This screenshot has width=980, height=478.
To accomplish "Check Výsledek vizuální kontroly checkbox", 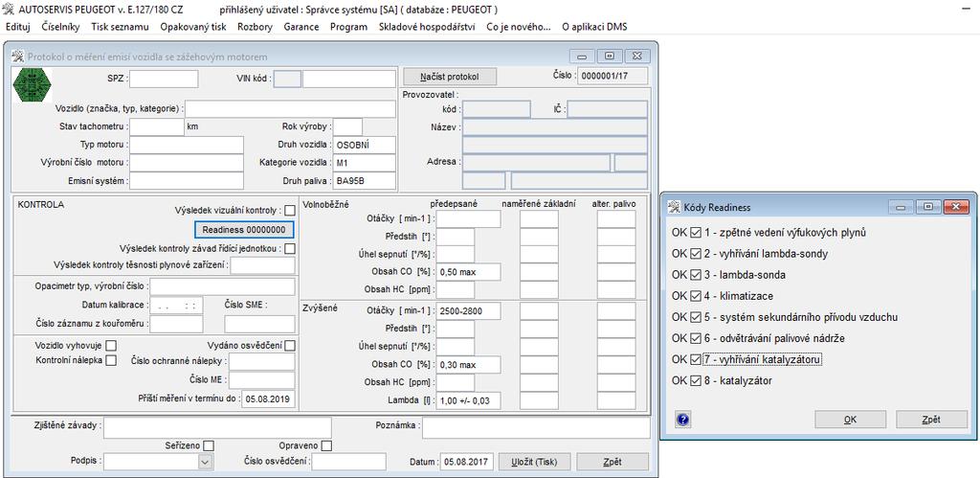I will [x=290, y=211].
